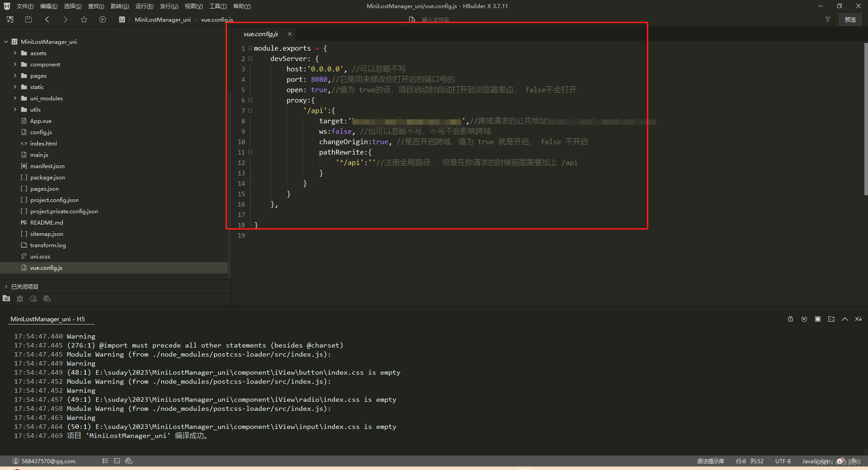The image size is (868, 470).
Task: Open the cloud services sidebar icon
Action: (x=47, y=298)
